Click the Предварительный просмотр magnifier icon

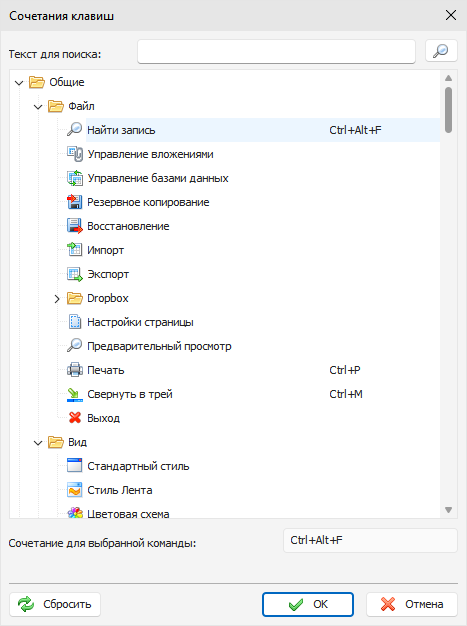pos(75,346)
